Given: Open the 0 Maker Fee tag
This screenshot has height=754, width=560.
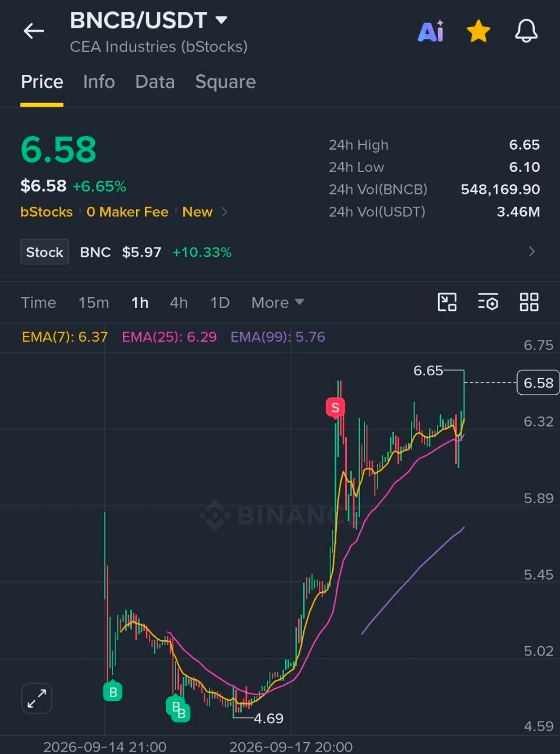Looking at the screenshot, I should [127, 212].
